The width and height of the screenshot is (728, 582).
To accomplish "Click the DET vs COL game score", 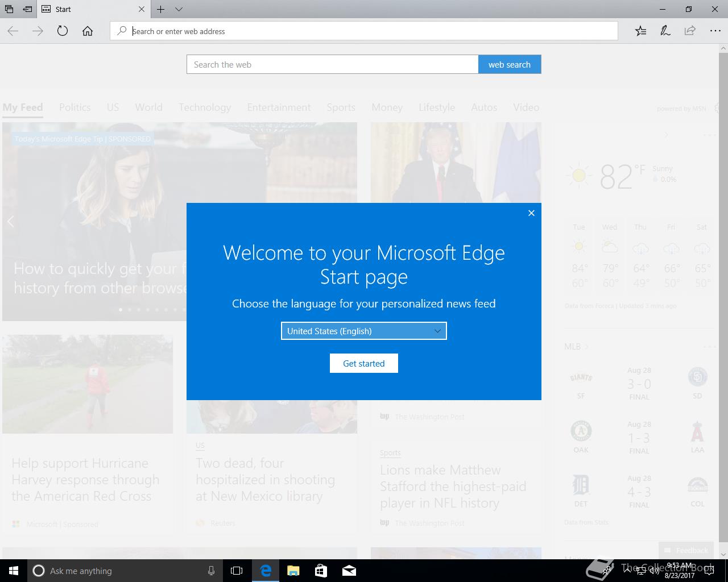I will coord(639,492).
